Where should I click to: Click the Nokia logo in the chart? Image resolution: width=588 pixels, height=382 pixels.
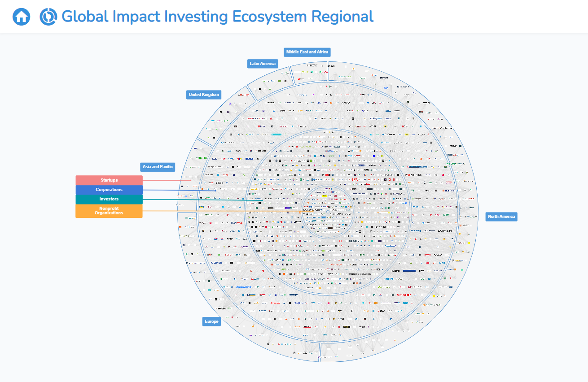click(x=216, y=263)
